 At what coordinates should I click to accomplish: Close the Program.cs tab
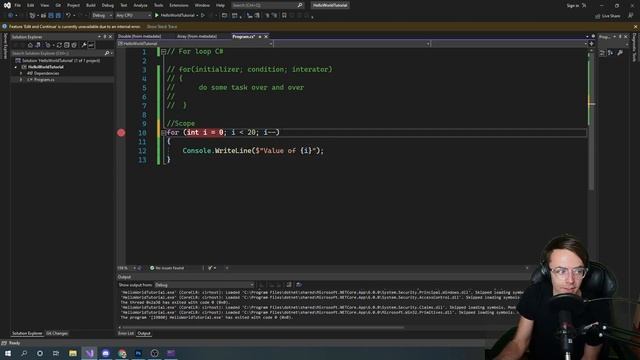tap(266, 36)
